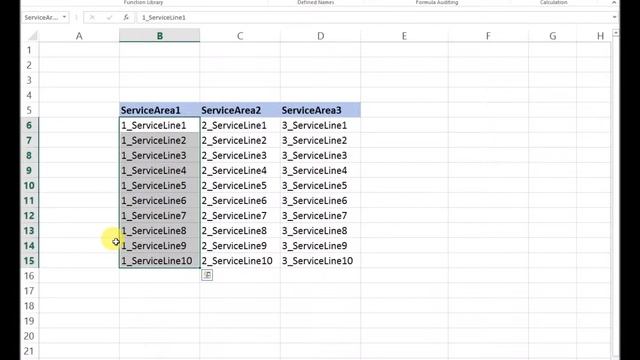Click the vertical scrollbar up arrow
Image resolution: width=640 pixels, height=360 pixels.
616,33
